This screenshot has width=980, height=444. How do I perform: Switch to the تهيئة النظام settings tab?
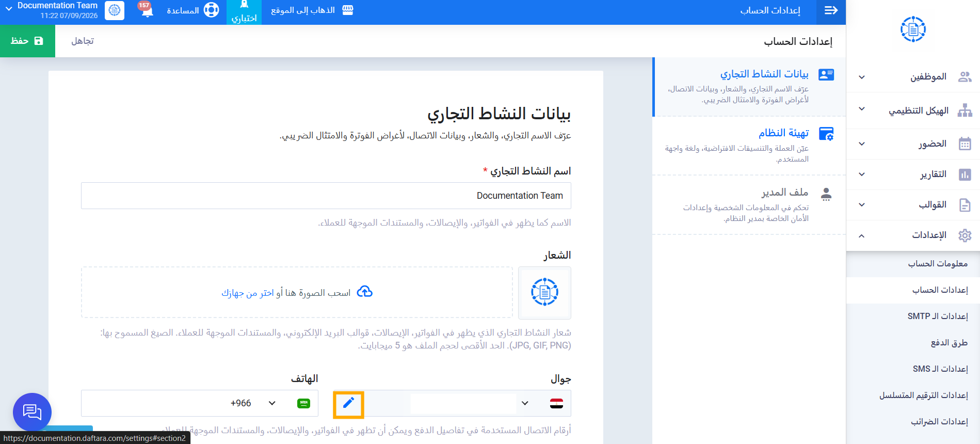749,146
